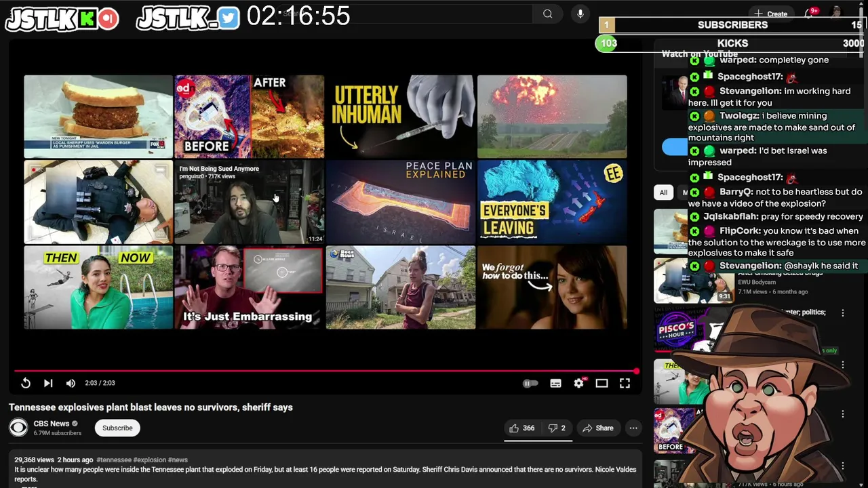Screen dimensions: 868x488
Task: Dislike the video
Action: click(x=556, y=428)
